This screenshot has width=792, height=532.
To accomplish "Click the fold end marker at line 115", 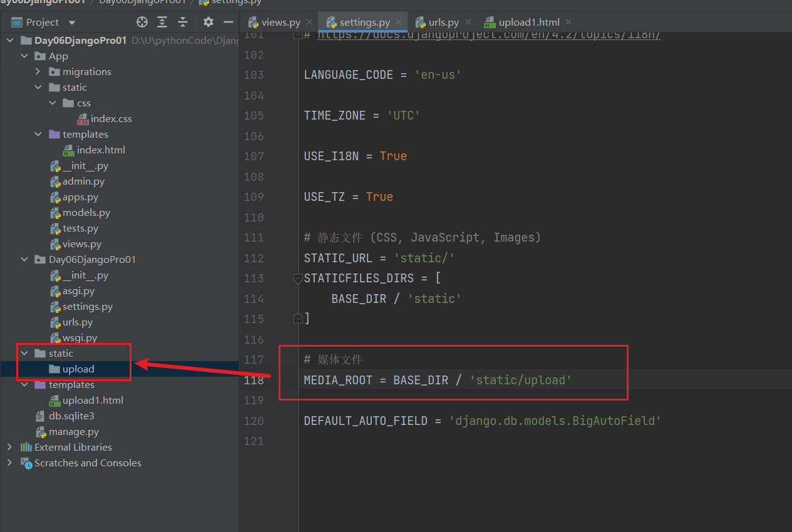I will [298, 319].
